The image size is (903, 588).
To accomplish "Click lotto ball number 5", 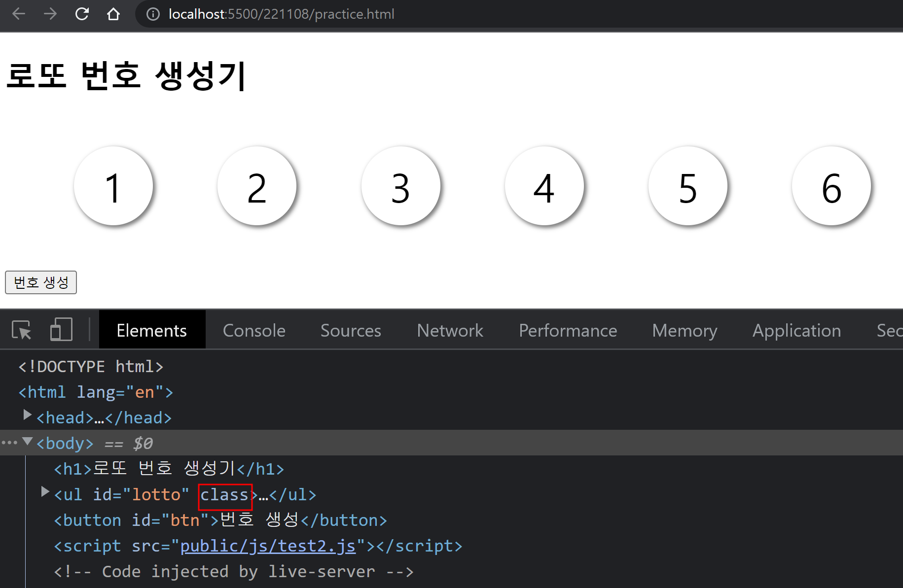I will 687,186.
